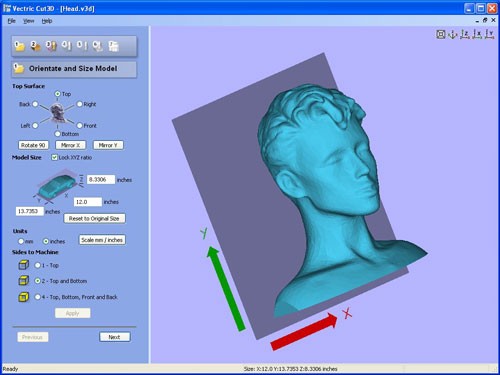Screen dimensions: 500x375
Task: Select Front as the top surface
Action: pyautogui.click(x=80, y=126)
